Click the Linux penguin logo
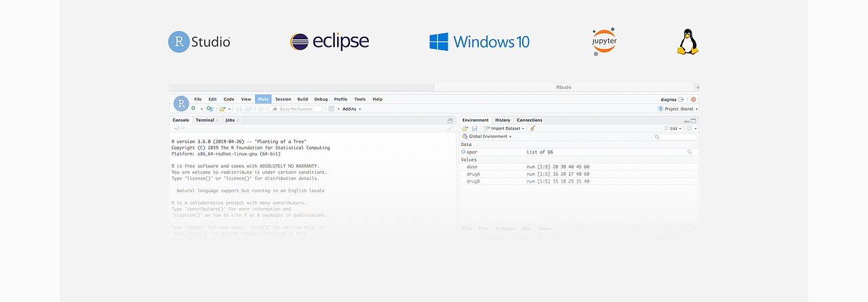This screenshot has height=302, width=868. tap(688, 41)
